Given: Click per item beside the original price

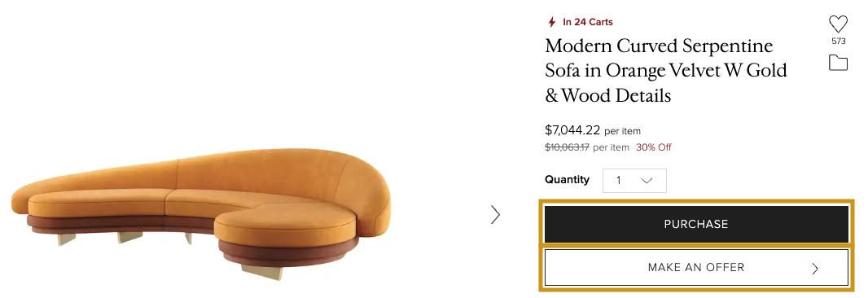Looking at the screenshot, I should pyautogui.click(x=612, y=147).
